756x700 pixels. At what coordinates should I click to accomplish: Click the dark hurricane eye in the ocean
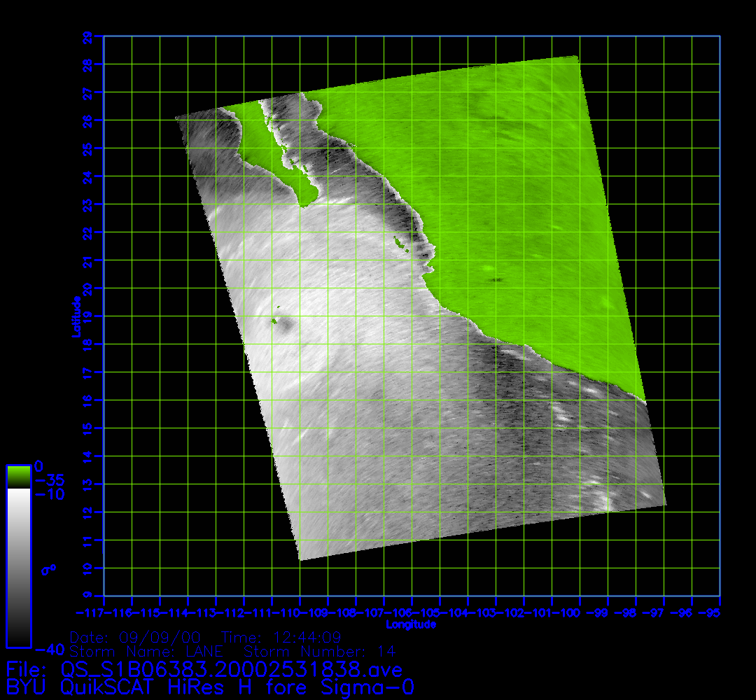[286, 323]
